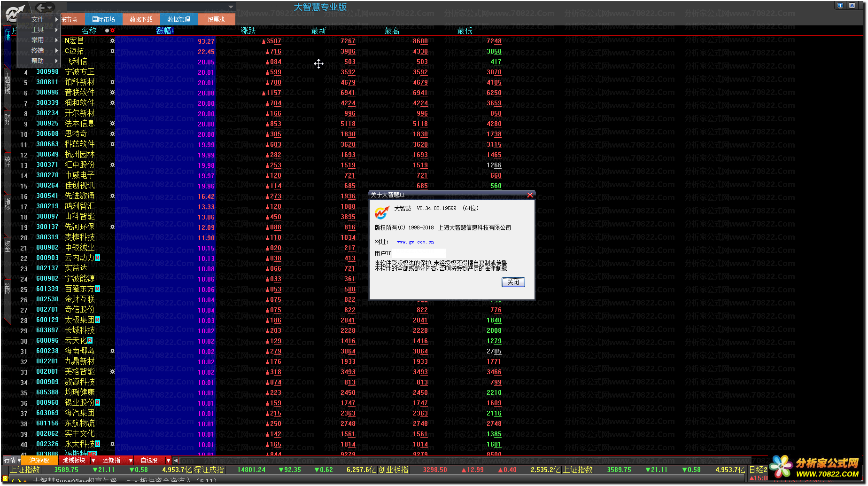Click the marker icon beside C迈拓
868x486 pixels.
pyautogui.click(x=112, y=51)
